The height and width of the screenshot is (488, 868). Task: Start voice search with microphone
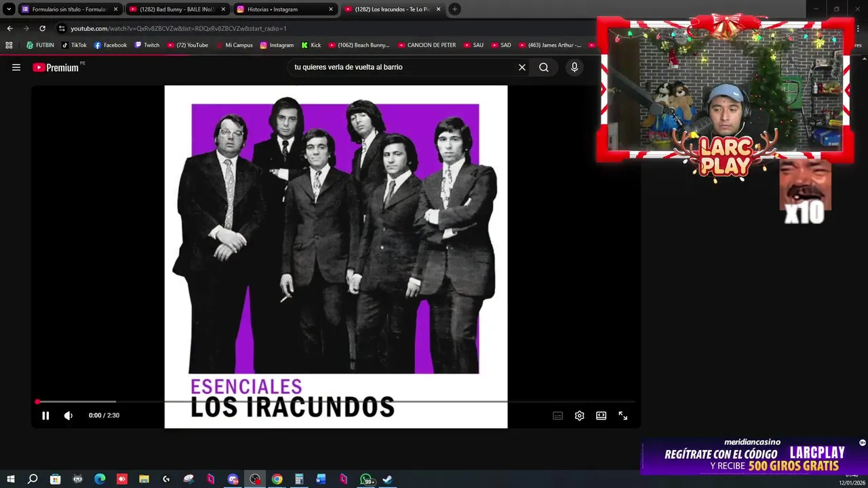574,67
